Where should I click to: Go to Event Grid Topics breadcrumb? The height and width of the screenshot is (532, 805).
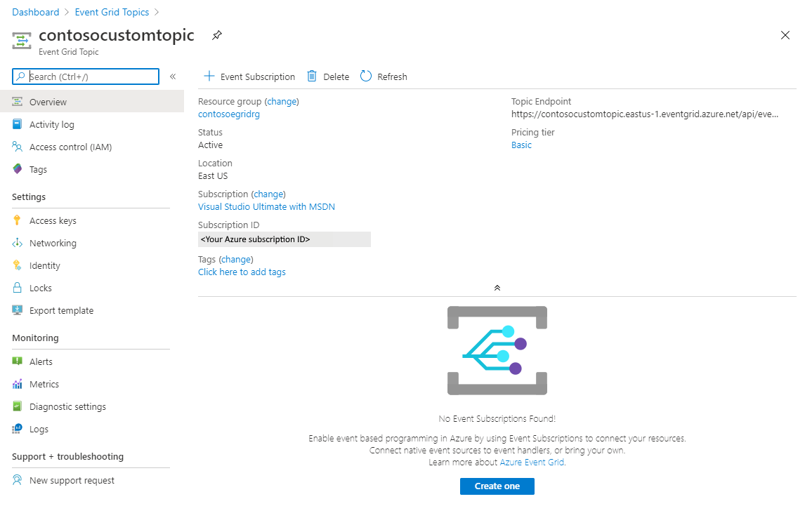112,12
